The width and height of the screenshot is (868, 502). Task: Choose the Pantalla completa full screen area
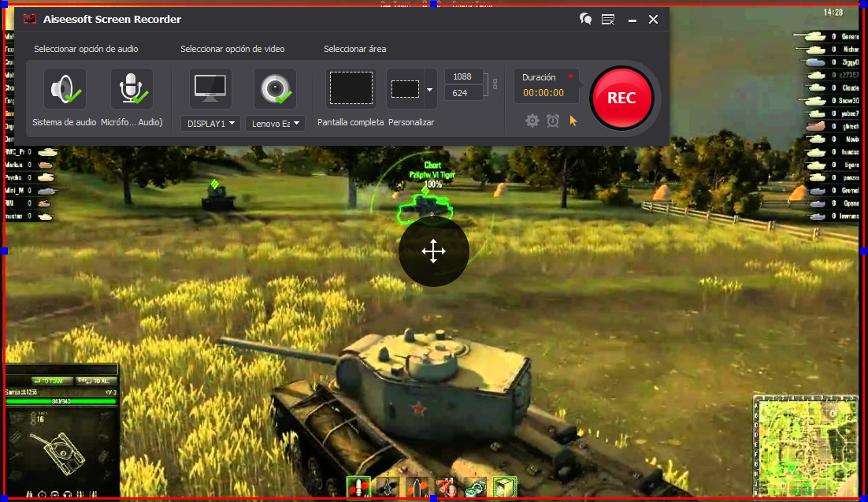(x=351, y=88)
